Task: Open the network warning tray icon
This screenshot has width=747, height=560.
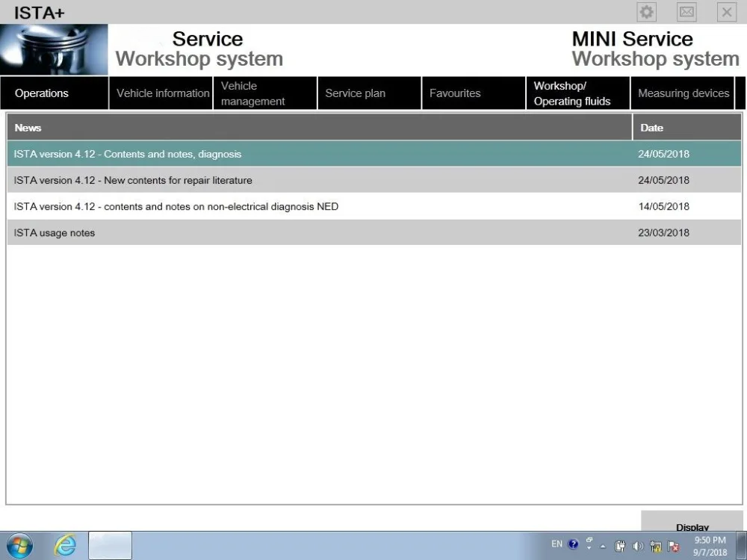Action: click(656, 547)
